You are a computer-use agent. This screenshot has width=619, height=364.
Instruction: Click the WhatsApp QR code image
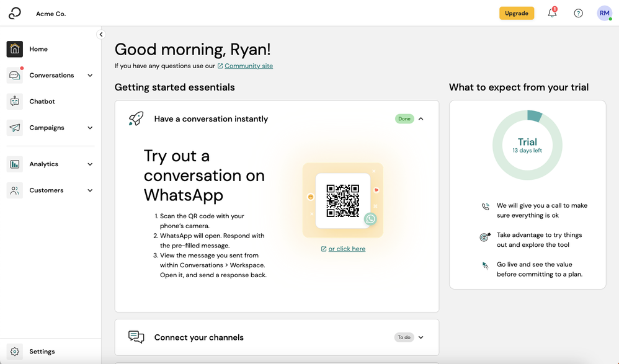342,200
